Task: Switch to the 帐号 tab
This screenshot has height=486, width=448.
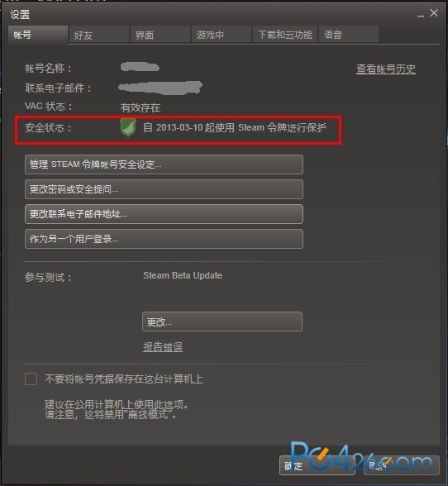Action: 38,35
